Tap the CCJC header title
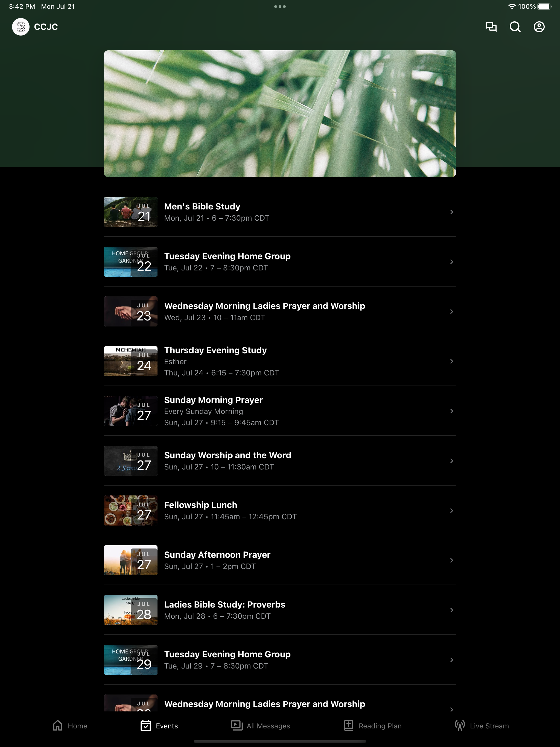This screenshot has height=747, width=560. point(46,27)
